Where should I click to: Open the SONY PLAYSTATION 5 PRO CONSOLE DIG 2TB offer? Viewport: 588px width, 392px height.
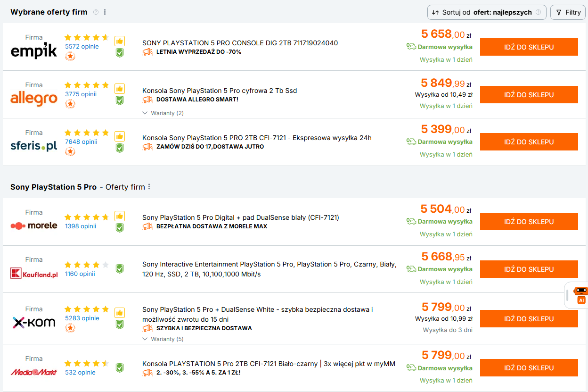[240, 43]
